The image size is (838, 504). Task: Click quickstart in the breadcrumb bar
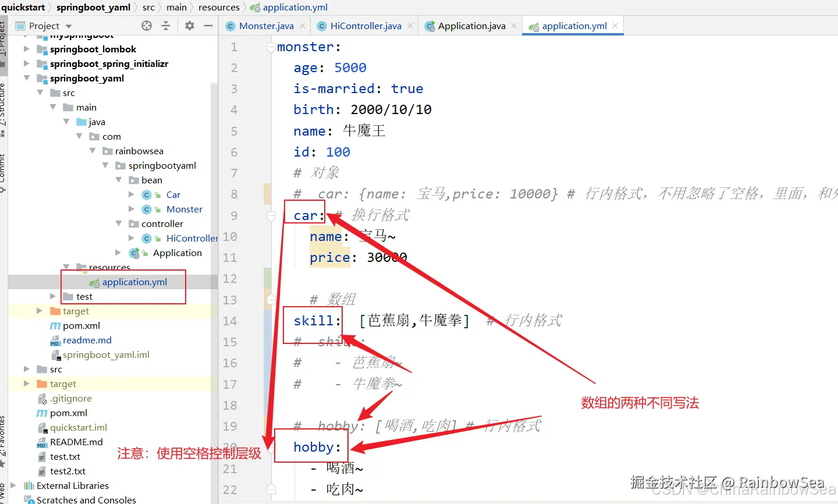click(x=23, y=7)
